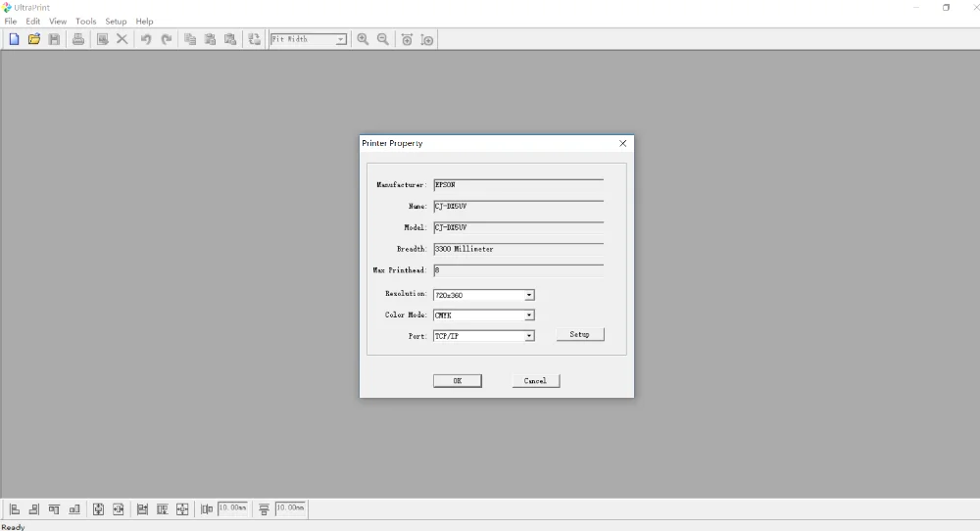Viewport: 980px width, 531px height.
Task: Click the delete X toolbar icon
Action: coord(122,39)
